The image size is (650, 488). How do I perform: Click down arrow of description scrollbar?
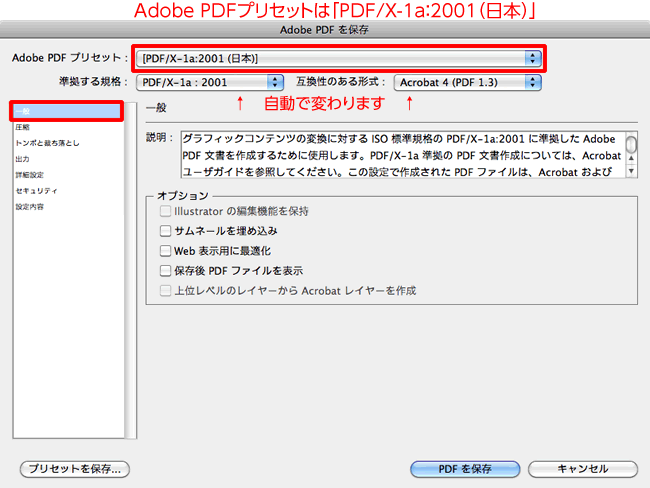pos(631,171)
